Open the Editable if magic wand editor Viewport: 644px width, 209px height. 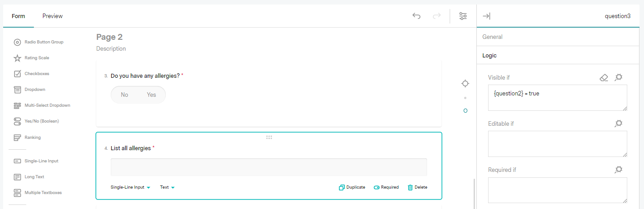[x=619, y=123]
